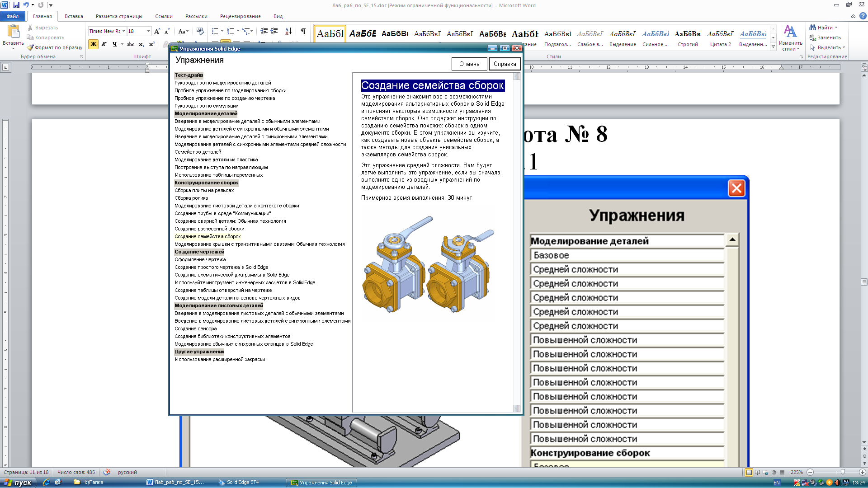Image resolution: width=868 pixels, height=488 pixels.
Task: Open the underline style dropdown arrow
Action: tap(122, 44)
